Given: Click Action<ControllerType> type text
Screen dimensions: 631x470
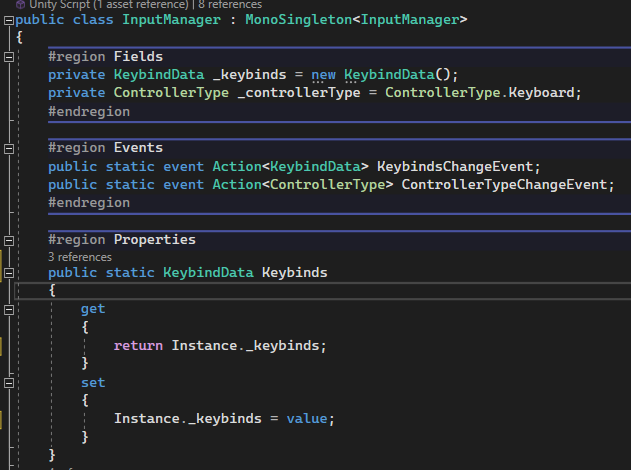Looking at the screenshot, I should pos(303,184).
